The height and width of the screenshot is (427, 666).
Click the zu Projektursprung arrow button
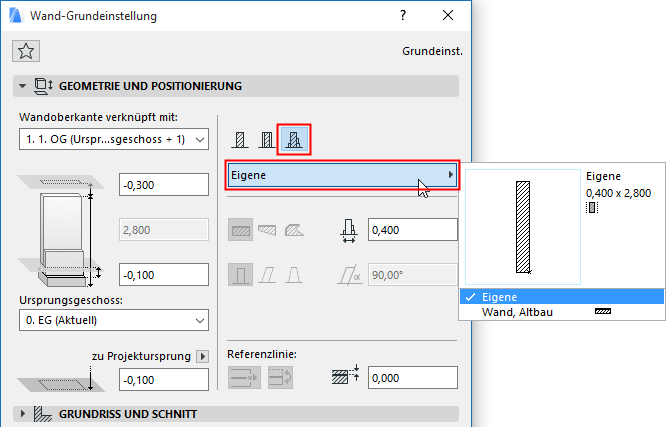pyautogui.click(x=202, y=355)
